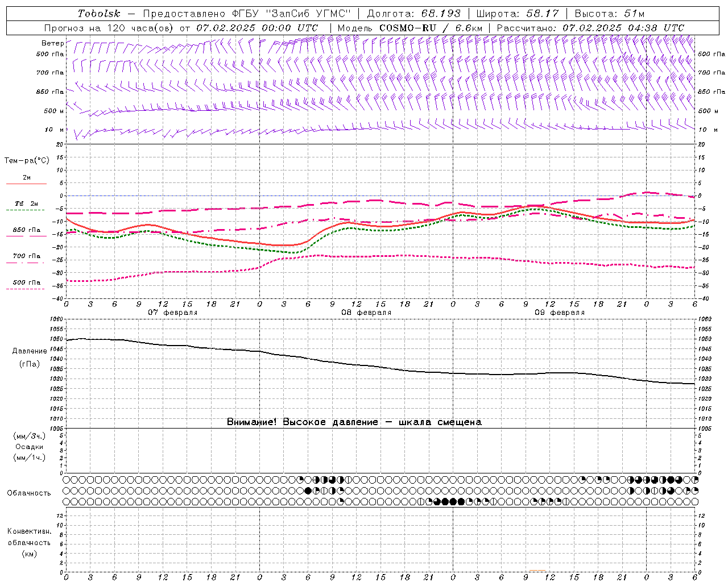Click the '700 гПа' temperature legend entry
The height and width of the screenshot is (582, 728).
click(x=26, y=256)
